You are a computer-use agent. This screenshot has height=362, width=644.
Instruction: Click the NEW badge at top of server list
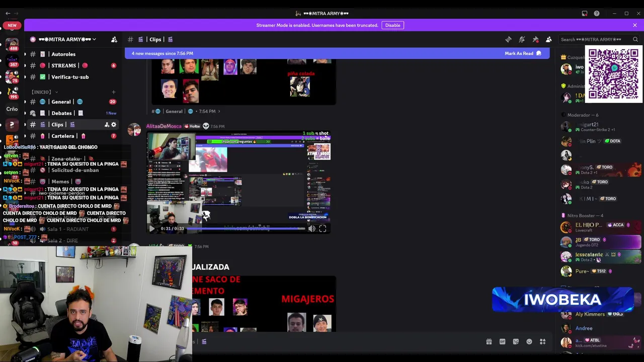(12, 25)
